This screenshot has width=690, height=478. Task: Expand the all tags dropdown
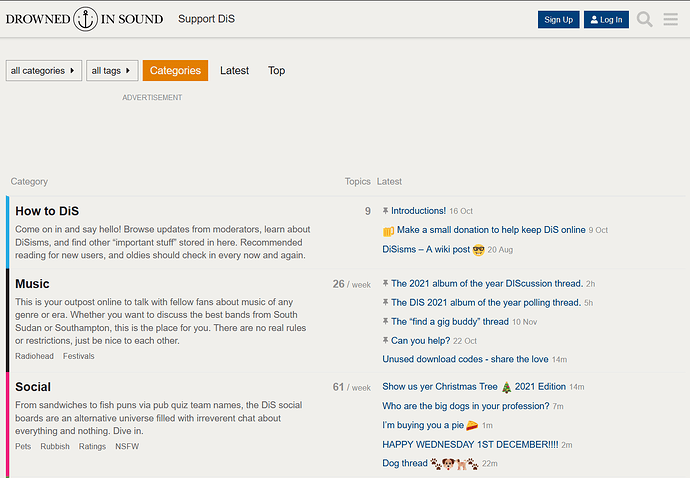(112, 70)
